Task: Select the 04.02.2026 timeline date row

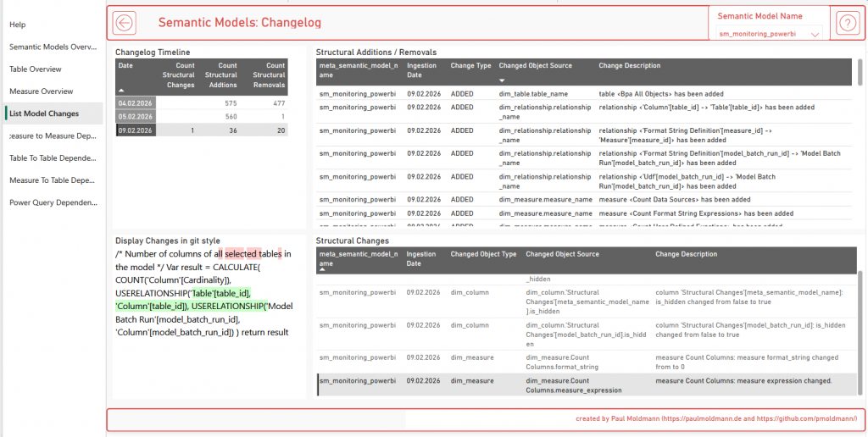Action: 136,102
